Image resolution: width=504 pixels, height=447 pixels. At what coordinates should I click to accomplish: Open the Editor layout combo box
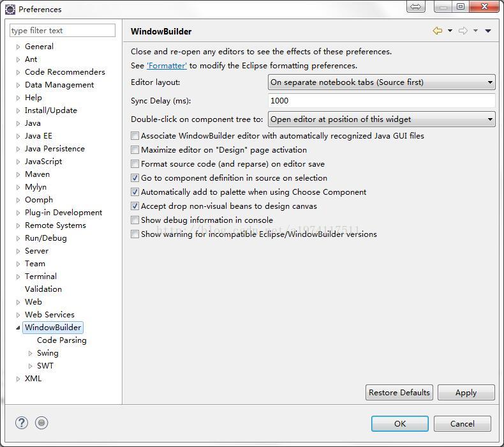[x=382, y=82]
